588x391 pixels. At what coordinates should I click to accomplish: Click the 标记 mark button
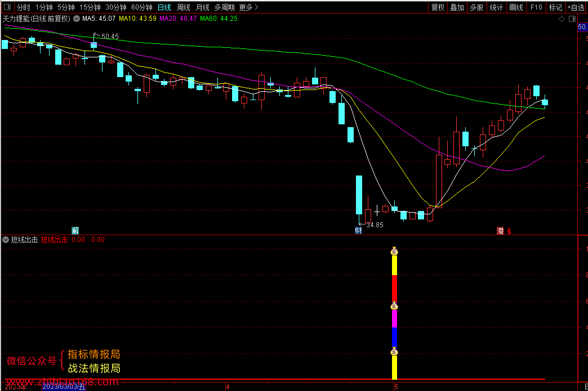(x=555, y=7)
